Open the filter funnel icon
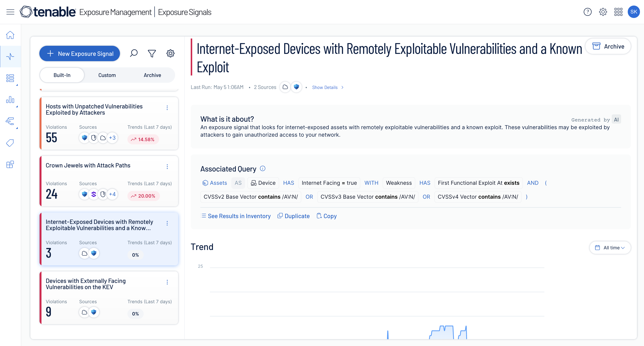The width and height of the screenshot is (644, 346). pos(152,53)
